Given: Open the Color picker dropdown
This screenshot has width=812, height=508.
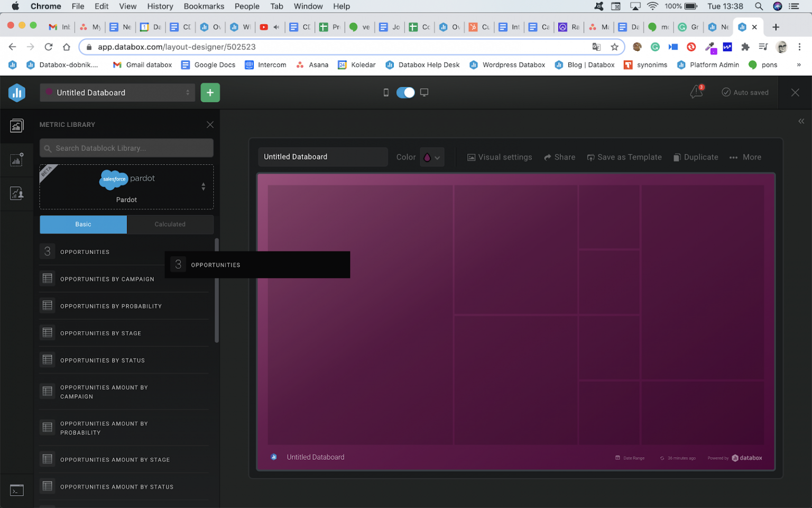Looking at the screenshot, I should pyautogui.click(x=431, y=157).
